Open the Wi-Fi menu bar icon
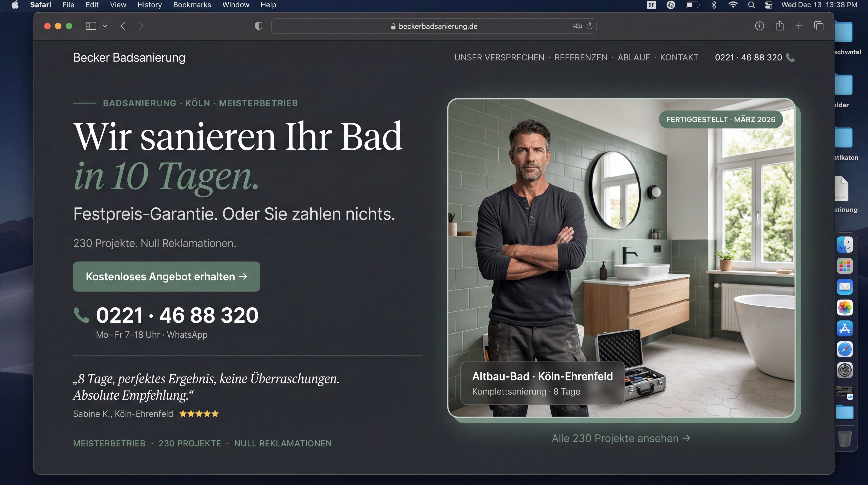Viewport: 868px width, 485px height. click(733, 5)
